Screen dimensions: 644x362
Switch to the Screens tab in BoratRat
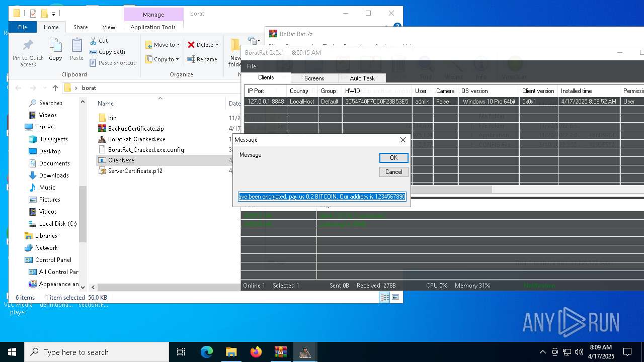point(314,78)
